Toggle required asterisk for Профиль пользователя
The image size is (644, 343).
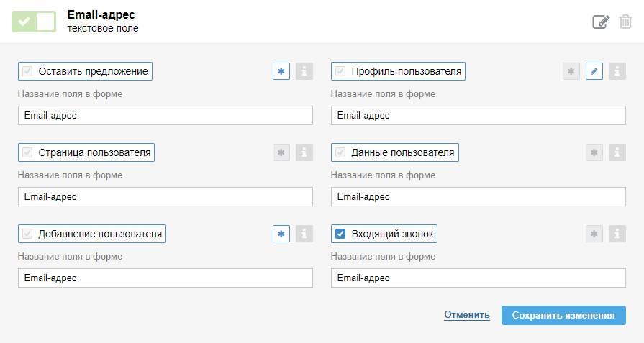click(571, 71)
